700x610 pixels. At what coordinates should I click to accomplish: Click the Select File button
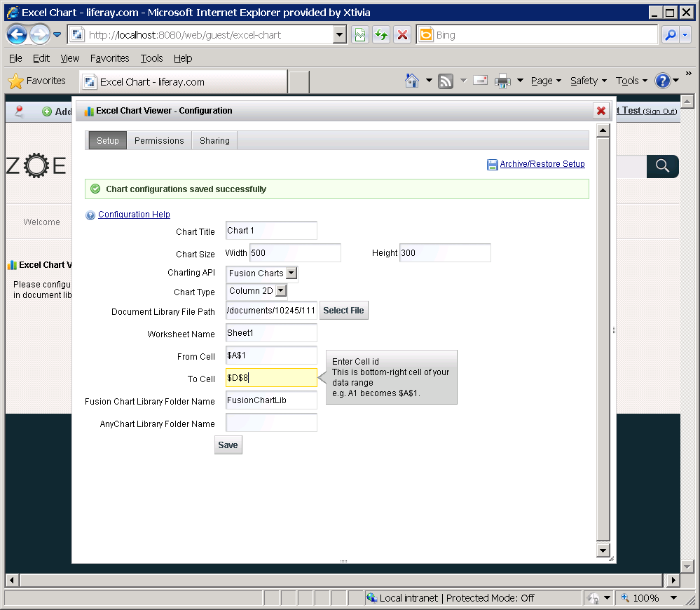point(343,311)
